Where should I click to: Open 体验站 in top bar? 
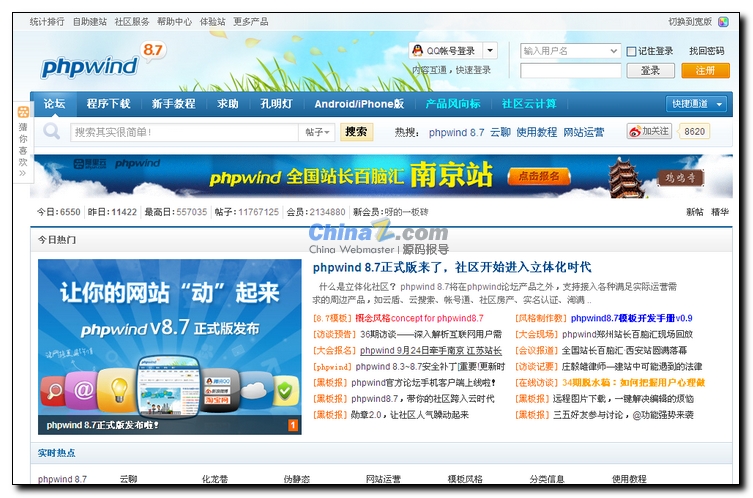pyautogui.click(x=213, y=22)
